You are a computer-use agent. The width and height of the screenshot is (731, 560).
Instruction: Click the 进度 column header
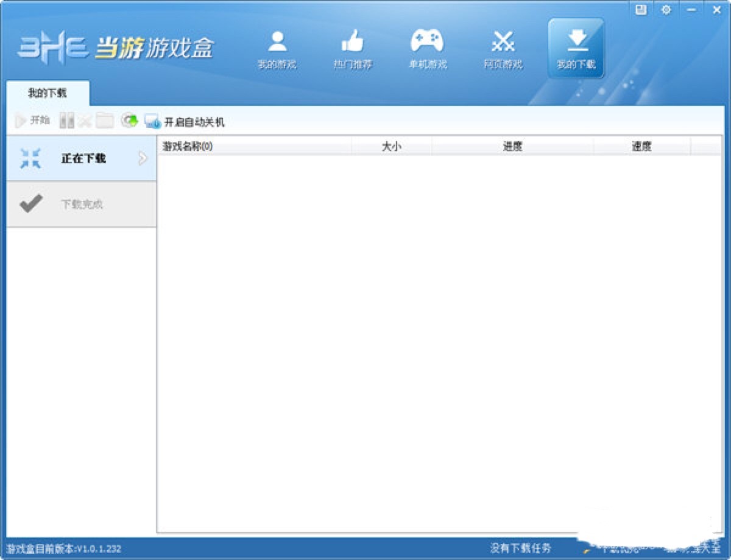pyautogui.click(x=513, y=146)
